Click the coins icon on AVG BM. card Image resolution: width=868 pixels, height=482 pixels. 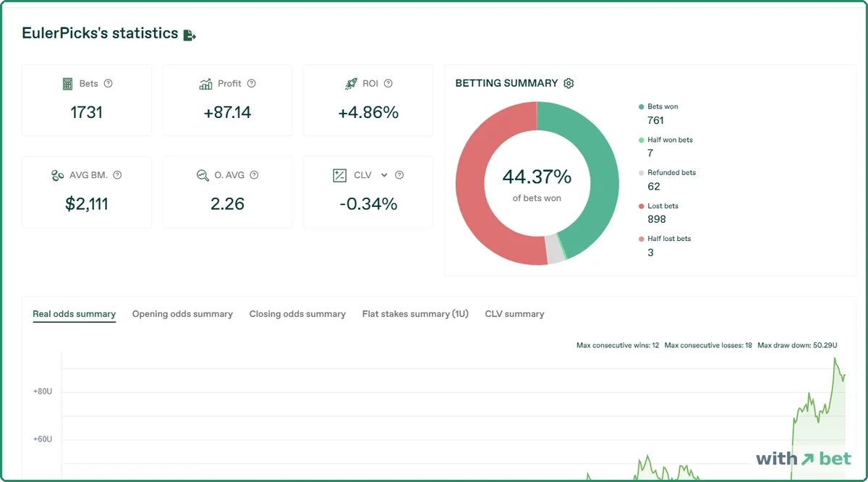pos(58,175)
